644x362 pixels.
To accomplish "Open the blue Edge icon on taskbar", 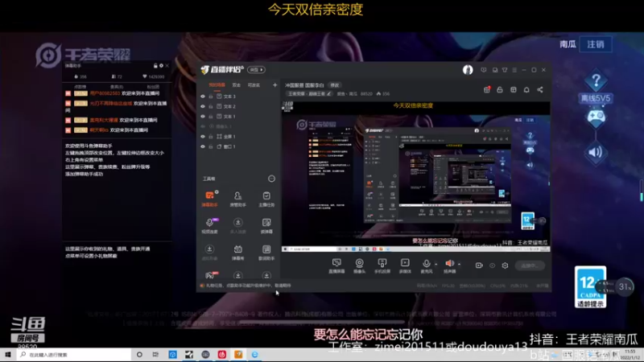I will pyautogui.click(x=254, y=355).
